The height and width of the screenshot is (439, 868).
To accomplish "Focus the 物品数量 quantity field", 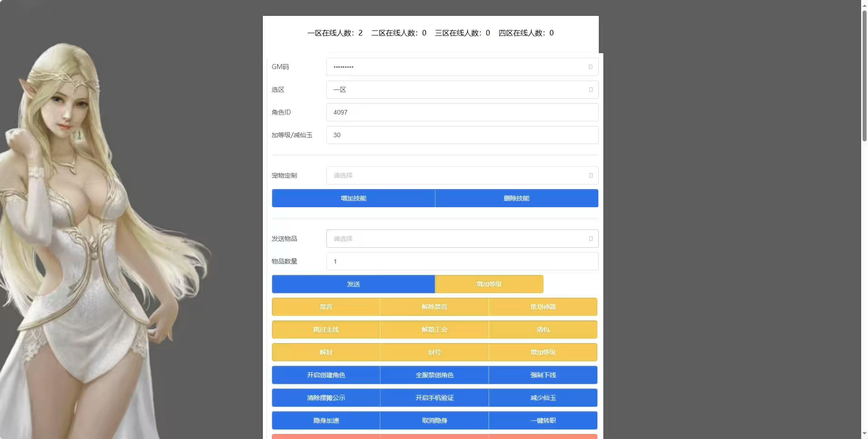I will (x=462, y=261).
